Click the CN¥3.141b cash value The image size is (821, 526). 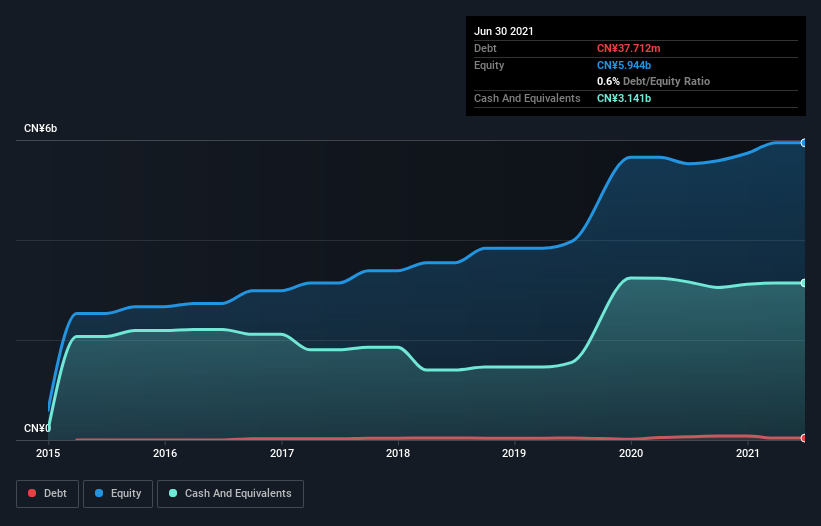click(x=624, y=98)
